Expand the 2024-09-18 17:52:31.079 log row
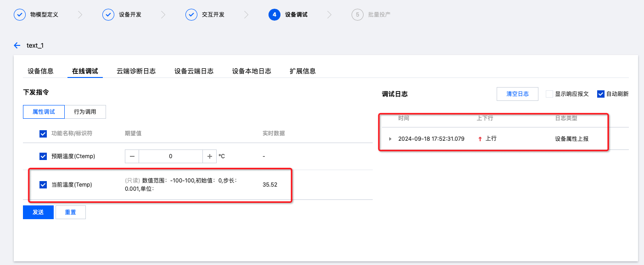This screenshot has width=644, height=265. (391, 139)
